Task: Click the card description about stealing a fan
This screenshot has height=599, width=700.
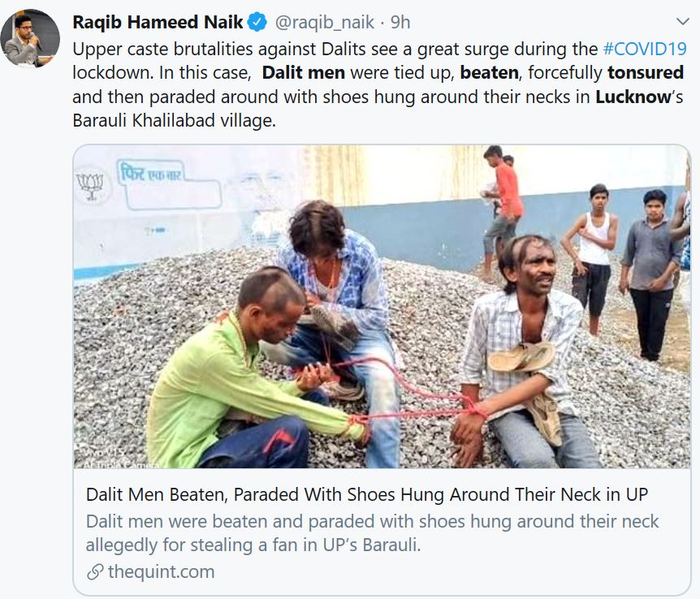Action: [372, 532]
